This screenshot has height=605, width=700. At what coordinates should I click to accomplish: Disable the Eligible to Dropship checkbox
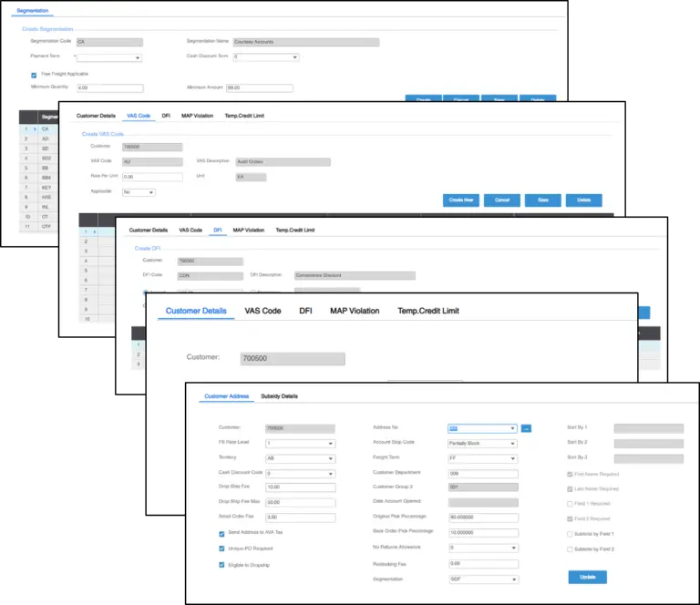[222, 564]
